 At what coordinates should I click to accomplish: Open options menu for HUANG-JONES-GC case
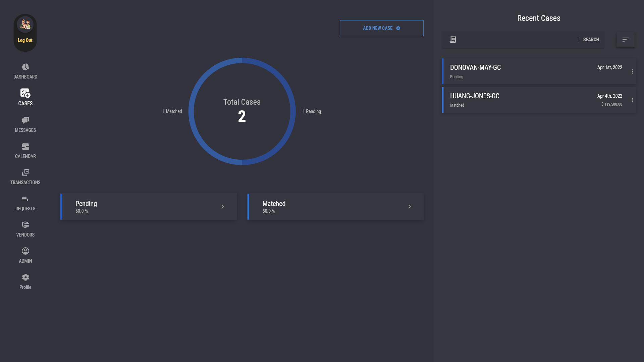tap(633, 100)
